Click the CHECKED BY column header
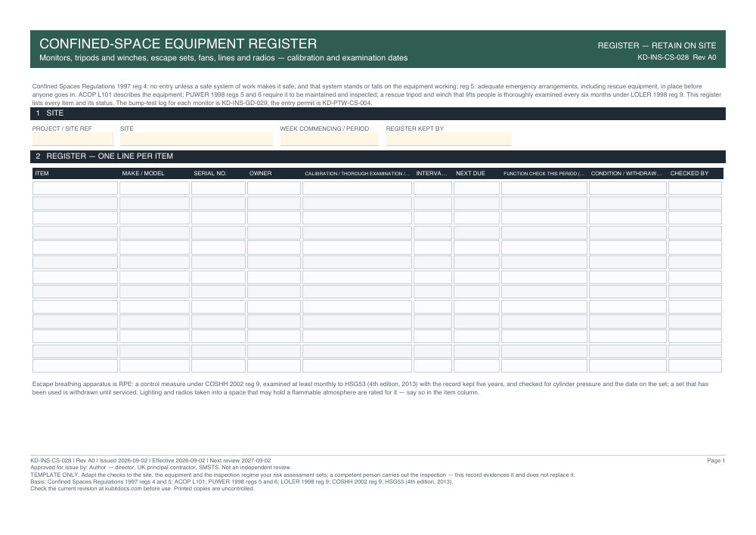 tap(689, 174)
